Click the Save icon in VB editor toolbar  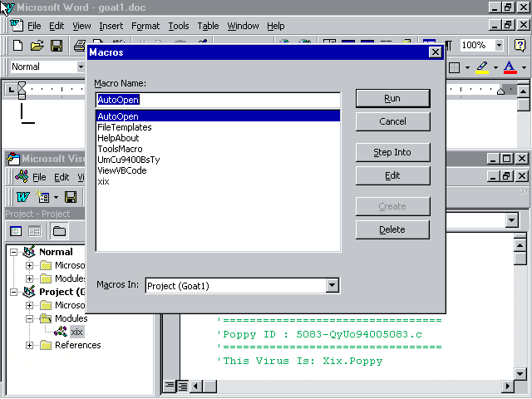pyautogui.click(x=71, y=197)
